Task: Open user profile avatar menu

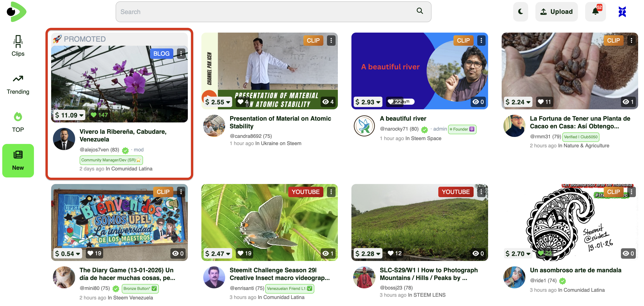Action: [622, 12]
